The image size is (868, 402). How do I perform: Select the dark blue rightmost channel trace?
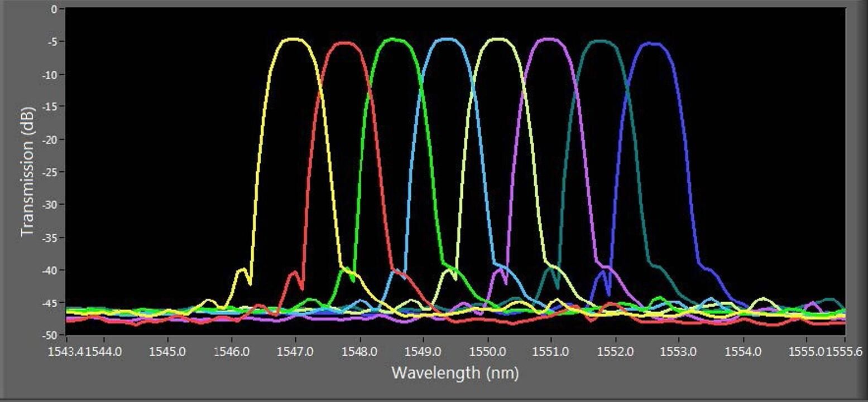652,43
